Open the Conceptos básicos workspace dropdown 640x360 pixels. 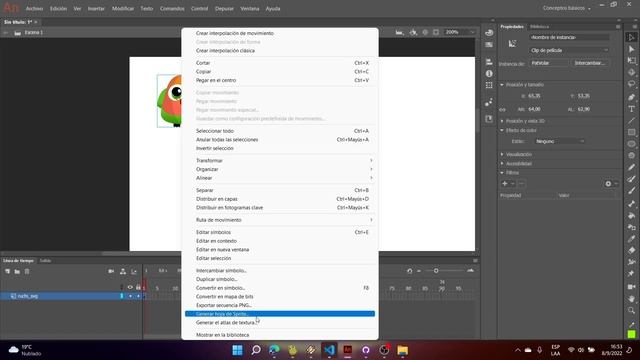pos(567,8)
